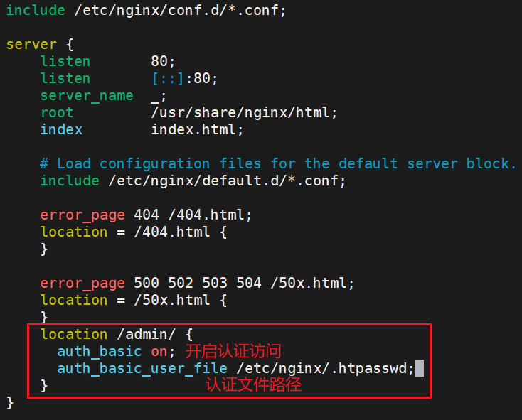Click the '/50x.html;' value on the error_page line
The width and height of the screenshot is (522, 420).
tap(312, 283)
